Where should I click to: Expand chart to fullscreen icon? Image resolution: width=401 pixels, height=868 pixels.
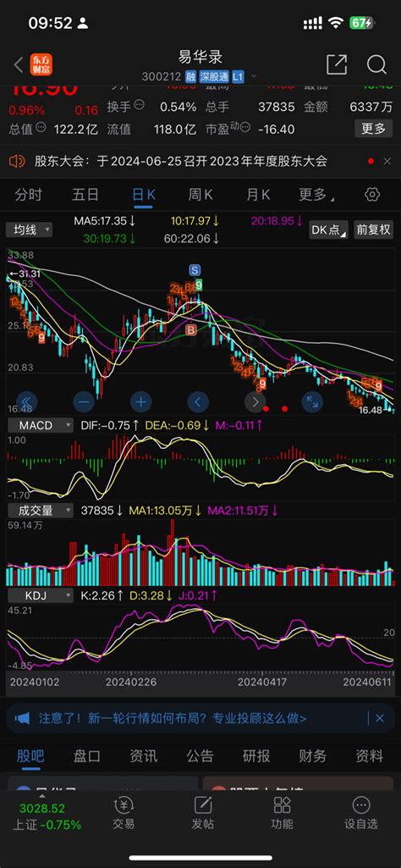312,401
